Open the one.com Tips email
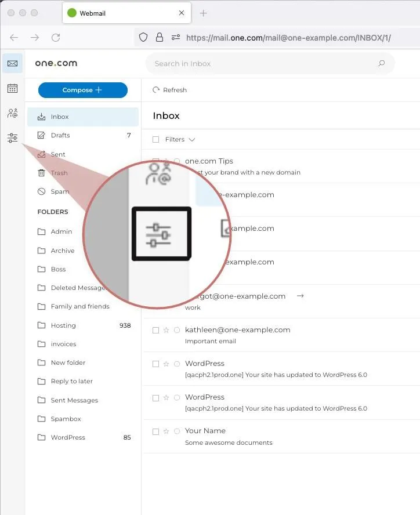This screenshot has width=420, height=515. [x=281, y=166]
